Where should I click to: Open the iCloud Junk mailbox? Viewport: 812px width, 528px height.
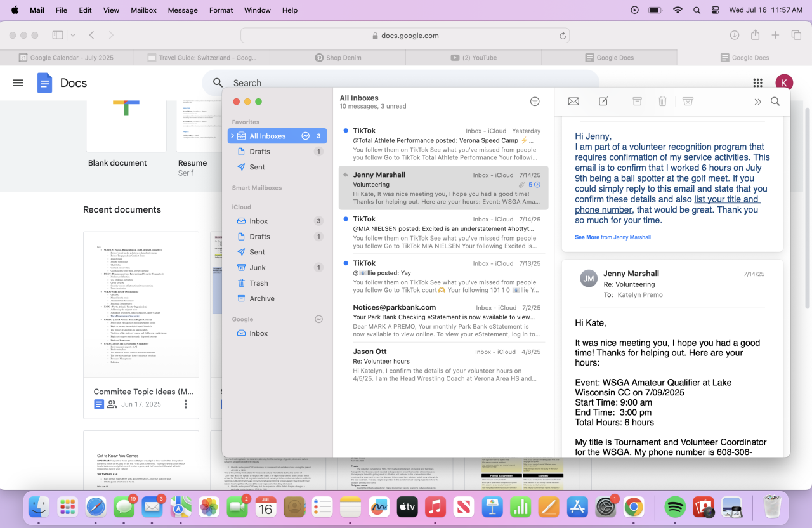(x=277, y=268)
